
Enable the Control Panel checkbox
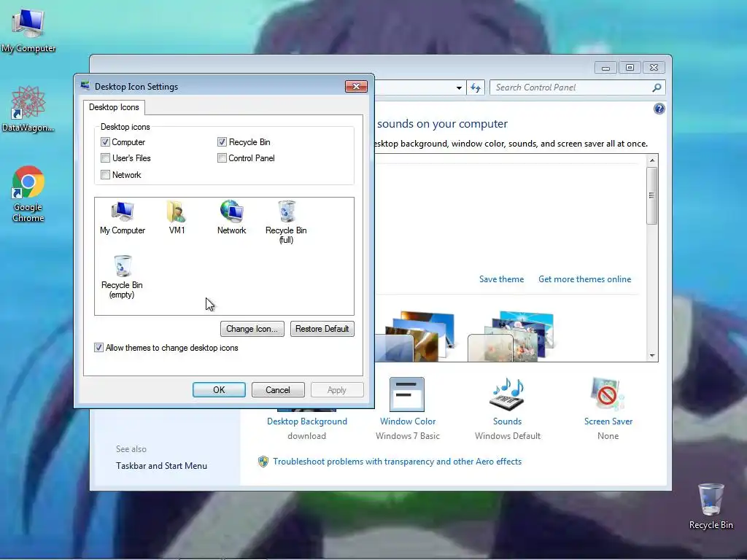click(x=222, y=158)
